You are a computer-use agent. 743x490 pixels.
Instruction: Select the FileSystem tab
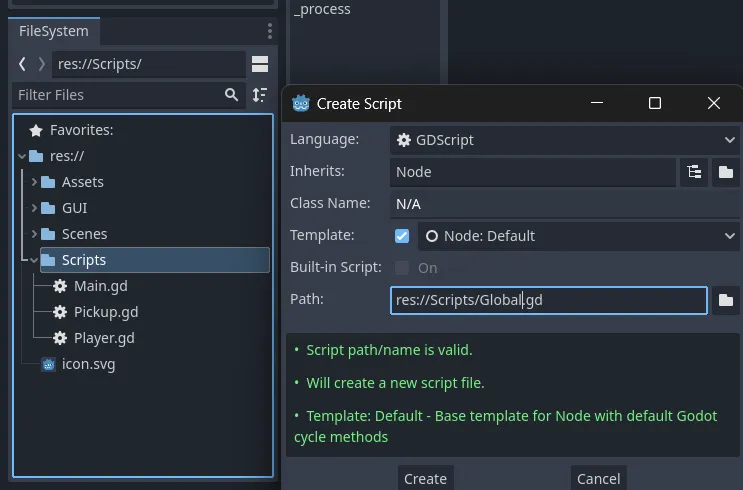(54, 31)
